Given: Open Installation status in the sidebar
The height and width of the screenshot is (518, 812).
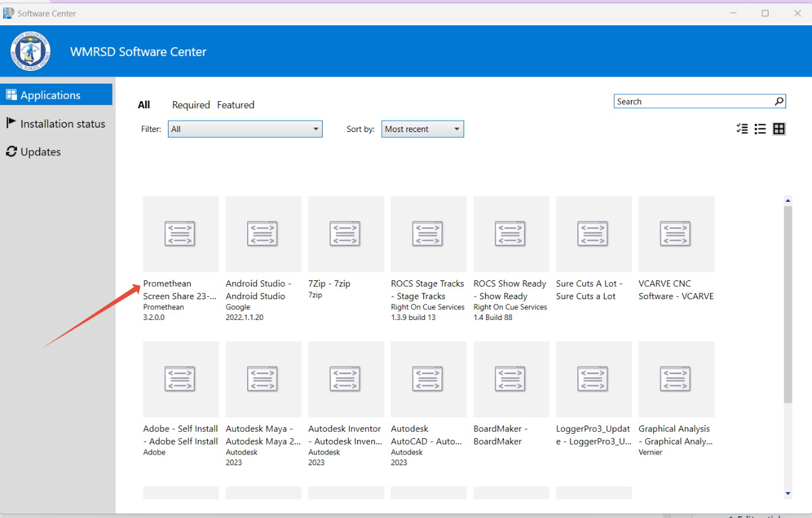Looking at the screenshot, I should tap(57, 124).
